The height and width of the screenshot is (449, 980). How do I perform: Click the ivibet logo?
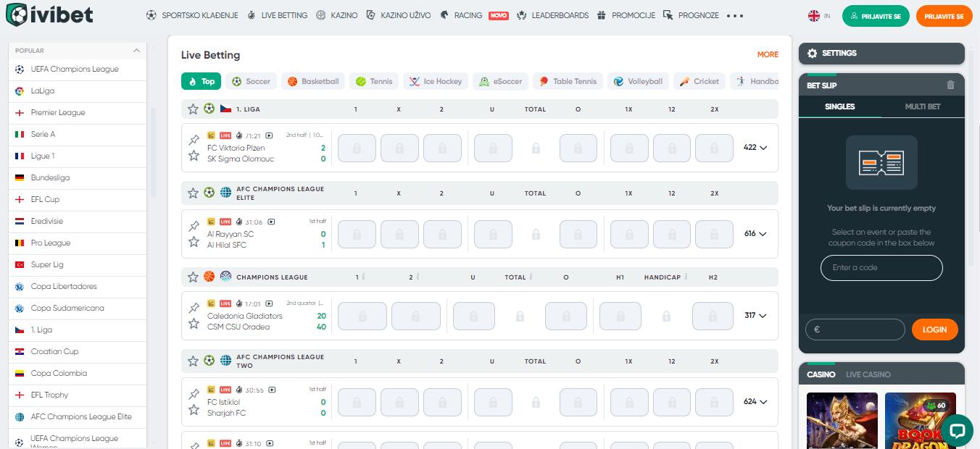coord(50,15)
